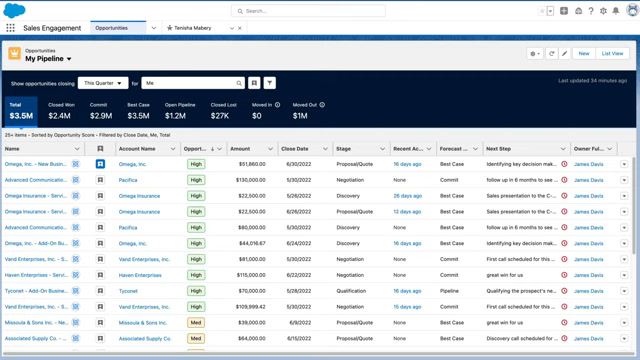Click the vertical scrollbar of the opportunity list
The height and width of the screenshot is (360, 640).
point(633,206)
